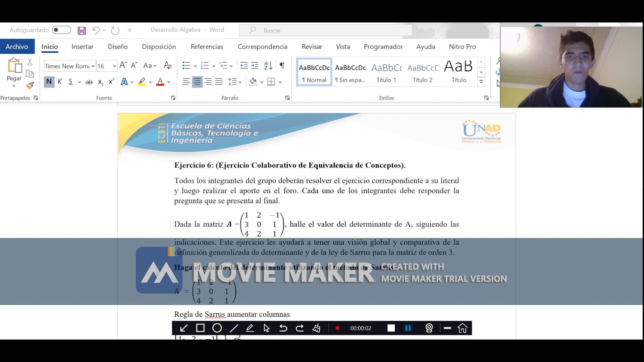Click the superscript icon

point(111,82)
